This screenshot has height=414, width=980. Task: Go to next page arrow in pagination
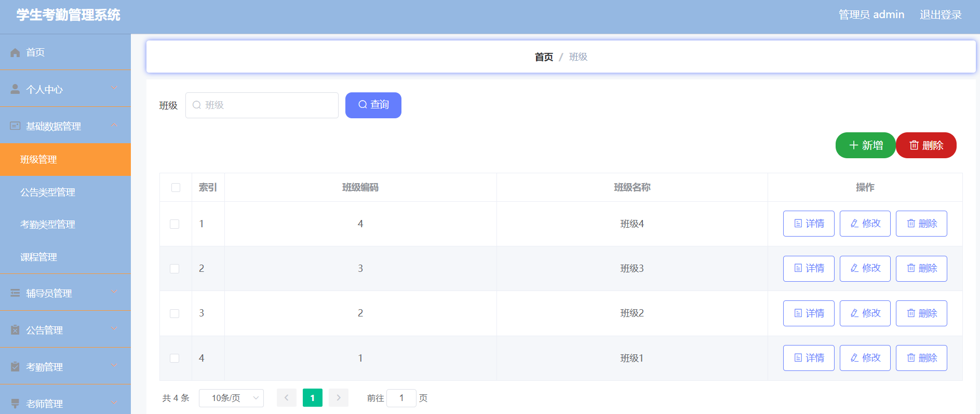click(339, 398)
